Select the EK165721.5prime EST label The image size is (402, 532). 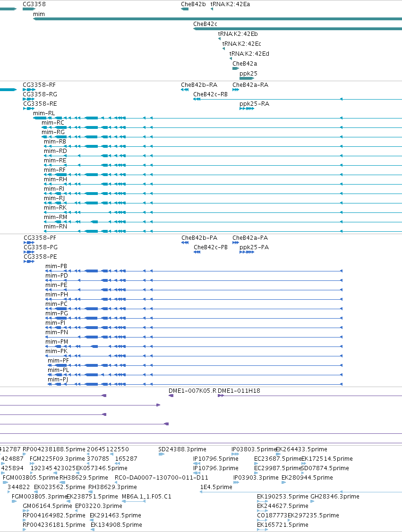(x=282, y=525)
